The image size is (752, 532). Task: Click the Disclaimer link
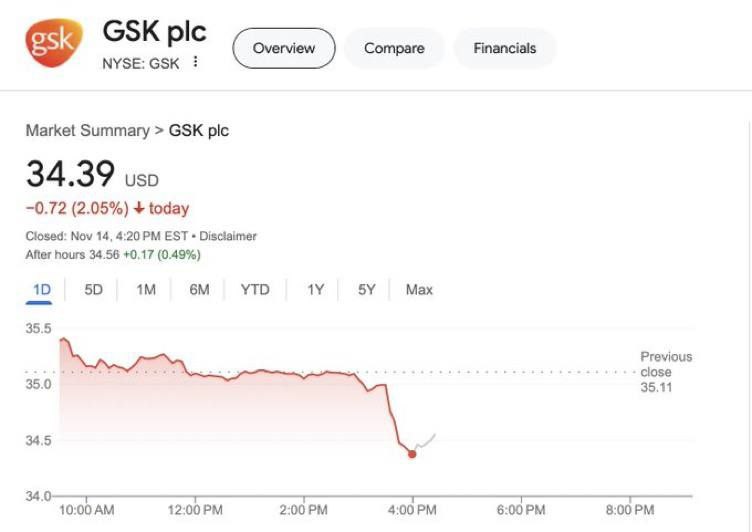click(228, 237)
